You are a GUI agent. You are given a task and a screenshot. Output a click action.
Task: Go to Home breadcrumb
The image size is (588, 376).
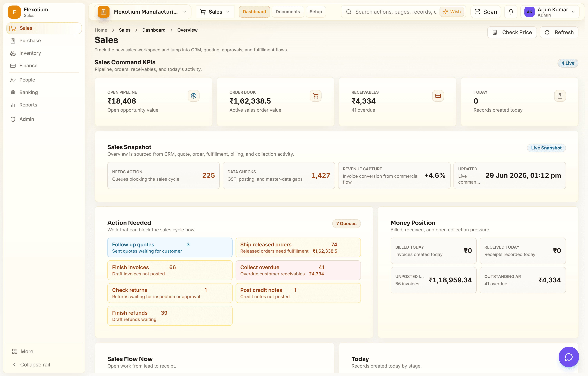[101, 30]
